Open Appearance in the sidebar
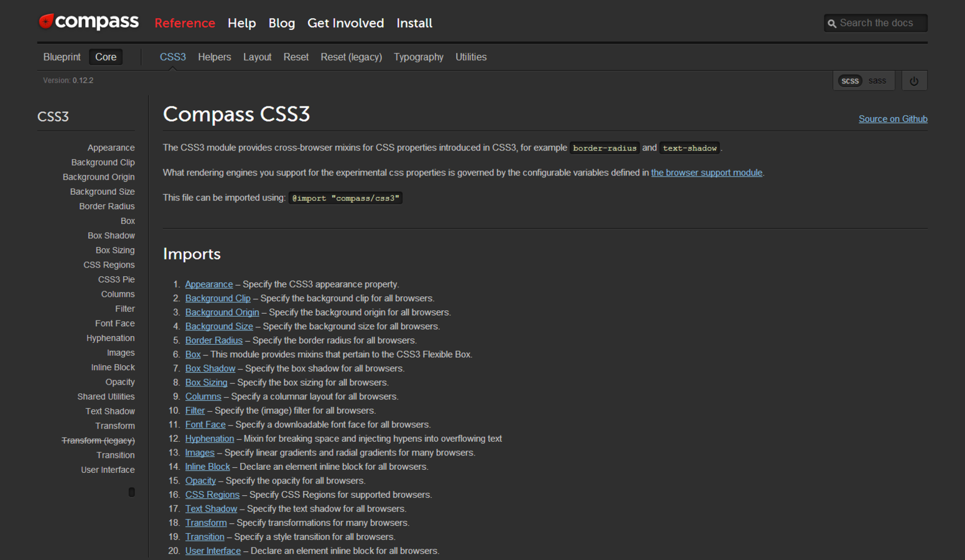 pyautogui.click(x=111, y=147)
